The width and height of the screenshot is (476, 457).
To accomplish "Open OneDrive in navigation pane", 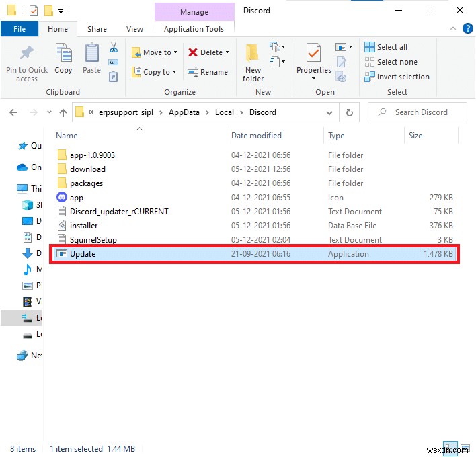I will point(29,167).
